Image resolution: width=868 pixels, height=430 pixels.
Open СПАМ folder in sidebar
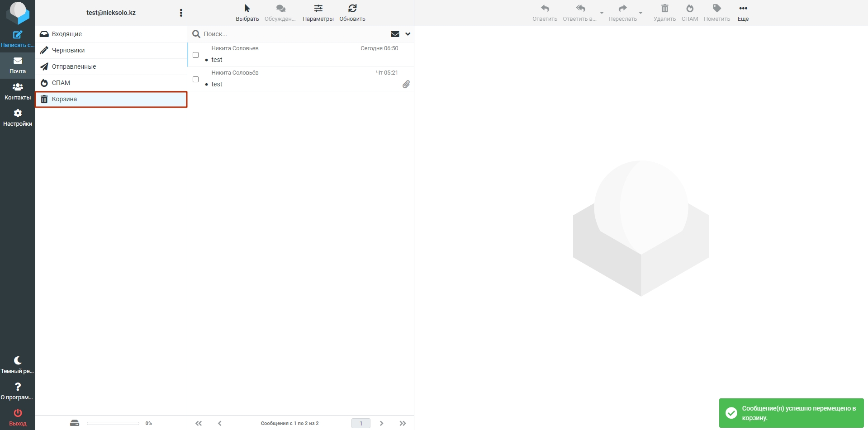pos(111,83)
